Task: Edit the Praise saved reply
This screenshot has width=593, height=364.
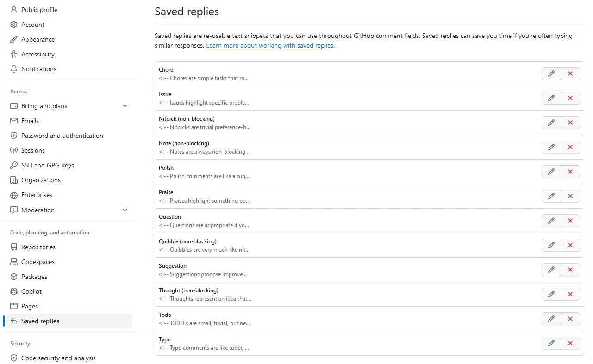Action: 551,196
